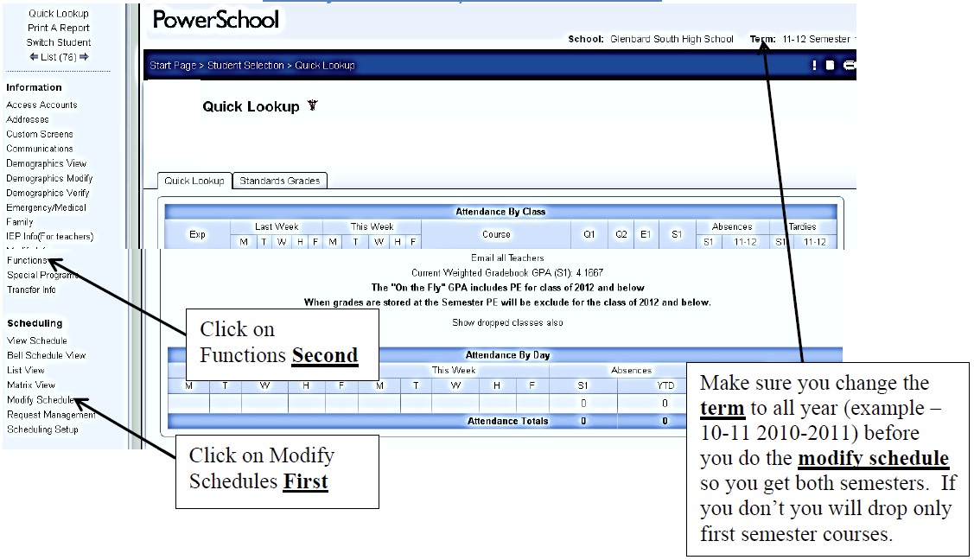Screen dimensions: 974x560
Task: Click the medical alert icon beside Quick Lookup
Action: click(313, 106)
